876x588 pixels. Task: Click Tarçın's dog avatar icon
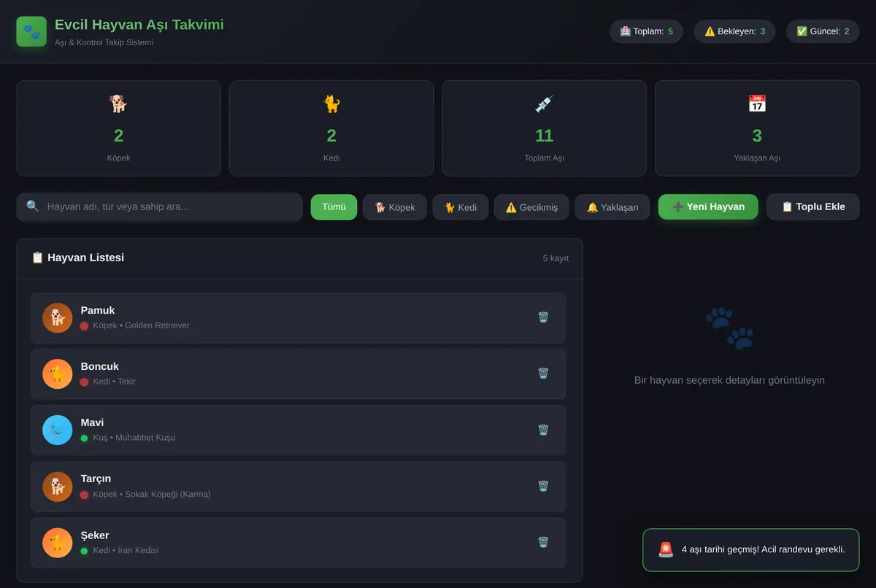click(58, 487)
